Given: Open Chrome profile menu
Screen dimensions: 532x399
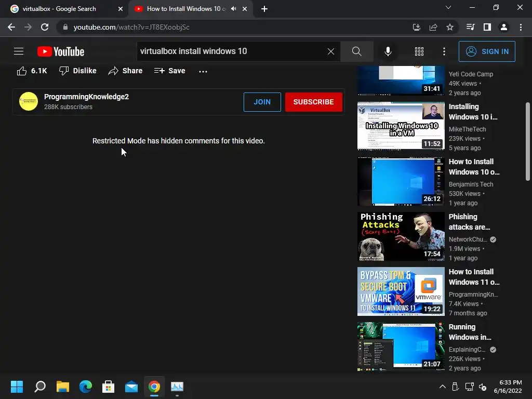Looking at the screenshot, I should (504, 27).
